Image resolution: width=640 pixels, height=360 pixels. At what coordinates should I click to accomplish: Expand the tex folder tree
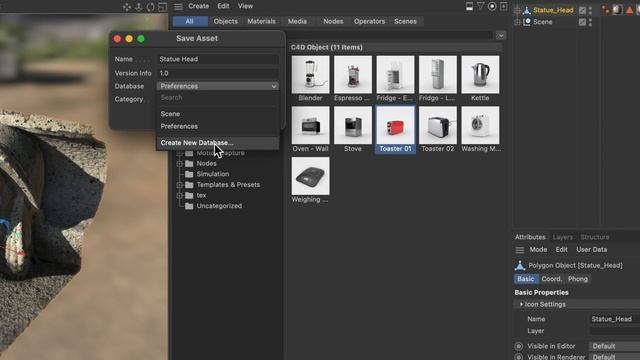[179, 195]
